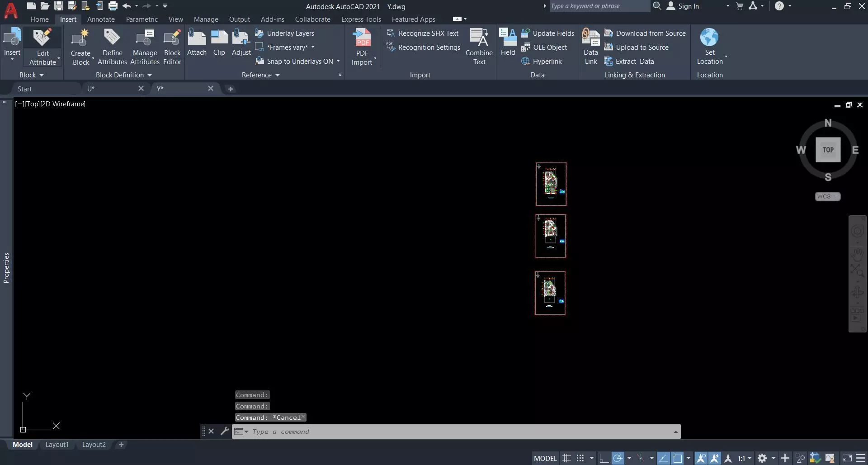Image resolution: width=868 pixels, height=465 pixels.
Task: Open the WCS coordinate system dropdown
Action: point(828,196)
